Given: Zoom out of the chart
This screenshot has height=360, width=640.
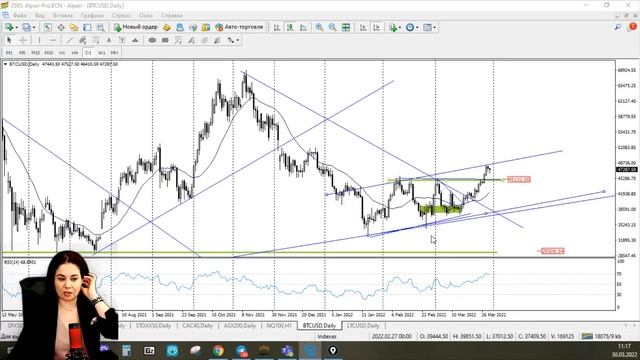Looking at the screenshot, I should tap(332, 27).
